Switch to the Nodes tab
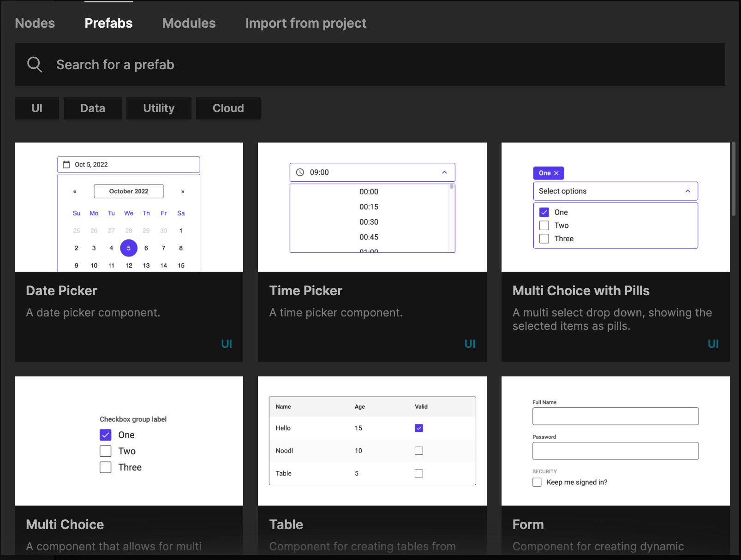Viewport: 741px width, 560px height. 35,23
